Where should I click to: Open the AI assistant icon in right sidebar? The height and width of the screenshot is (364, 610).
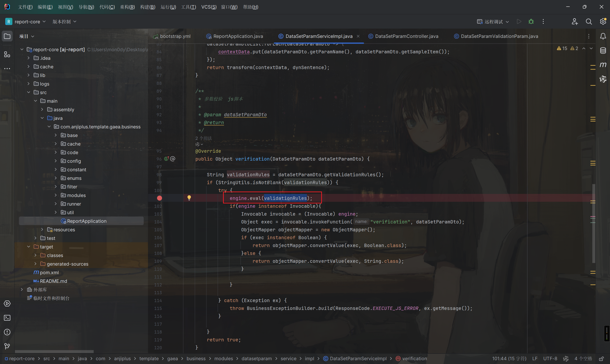(x=603, y=79)
